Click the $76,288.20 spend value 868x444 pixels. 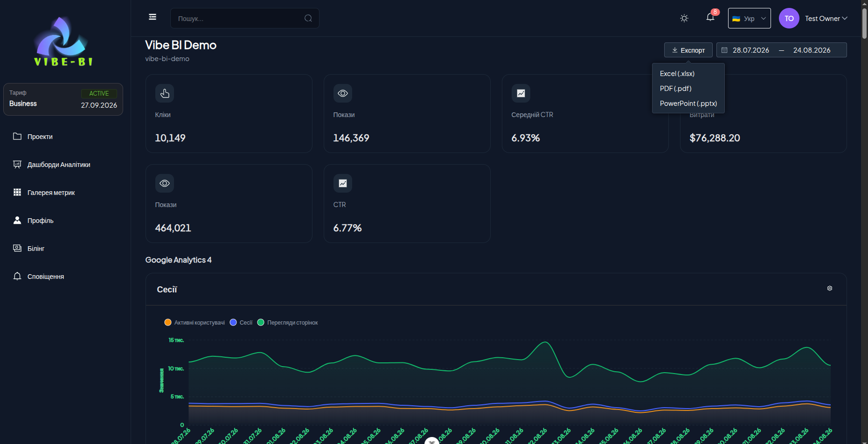715,138
